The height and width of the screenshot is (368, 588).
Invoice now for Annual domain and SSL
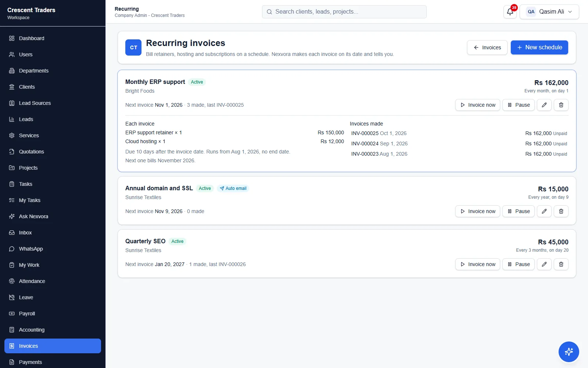pos(478,211)
